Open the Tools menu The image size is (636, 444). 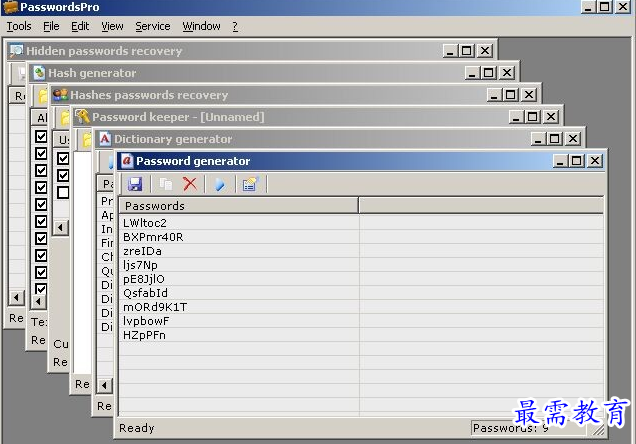click(19, 26)
